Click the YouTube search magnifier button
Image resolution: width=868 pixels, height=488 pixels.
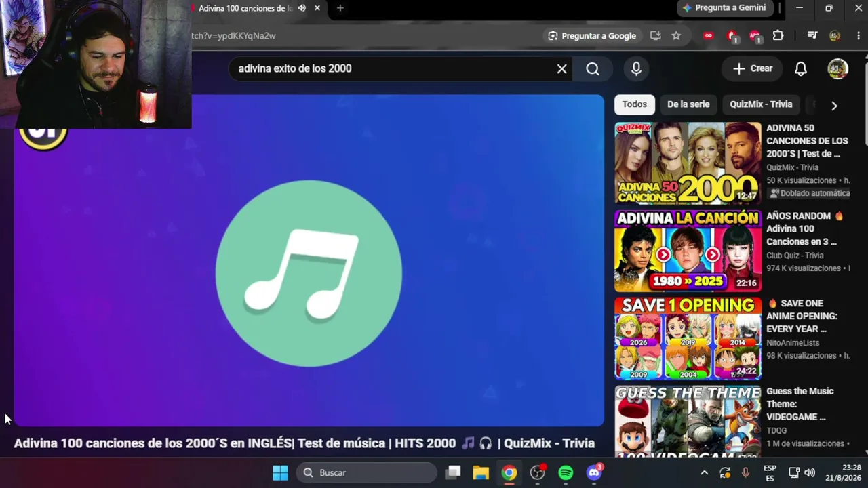coord(593,68)
